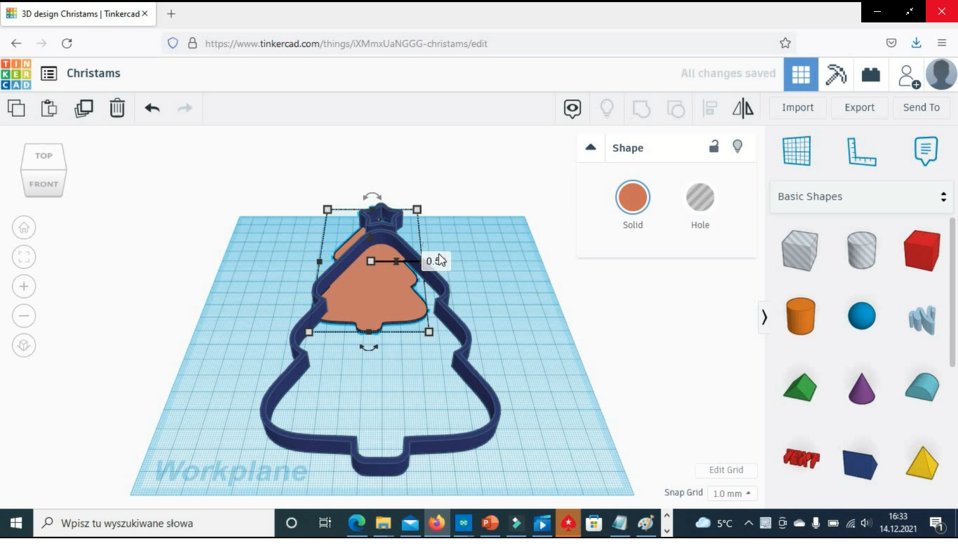958x560 pixels.
Task: Click the Import button
Action: (x=798, y=107)
